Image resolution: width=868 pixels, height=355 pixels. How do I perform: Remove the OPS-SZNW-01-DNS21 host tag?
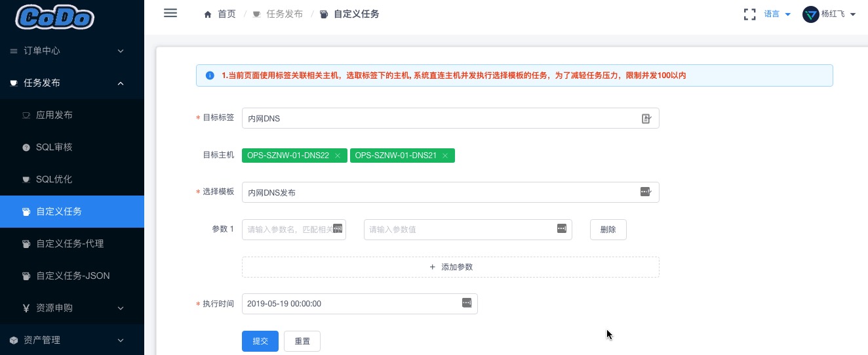(x=444, y=156)
